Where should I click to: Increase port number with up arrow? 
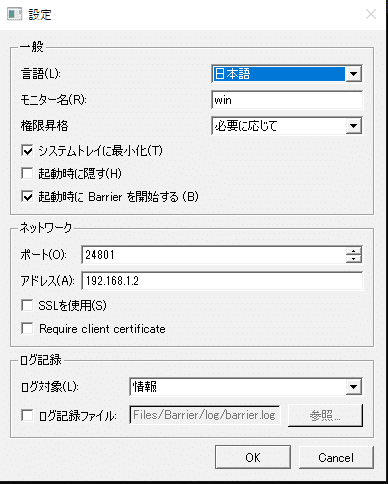pyautogui.click(x=353, y=251)
